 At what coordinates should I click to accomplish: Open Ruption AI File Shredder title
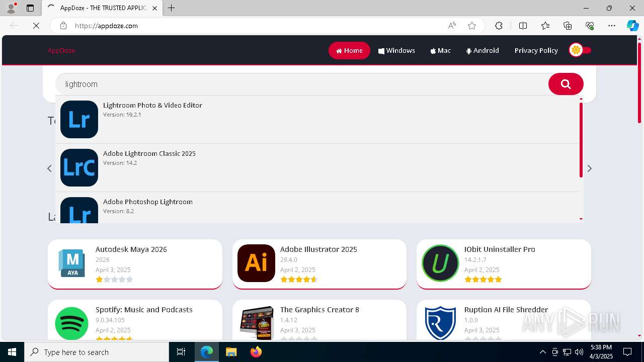point(506,310)
